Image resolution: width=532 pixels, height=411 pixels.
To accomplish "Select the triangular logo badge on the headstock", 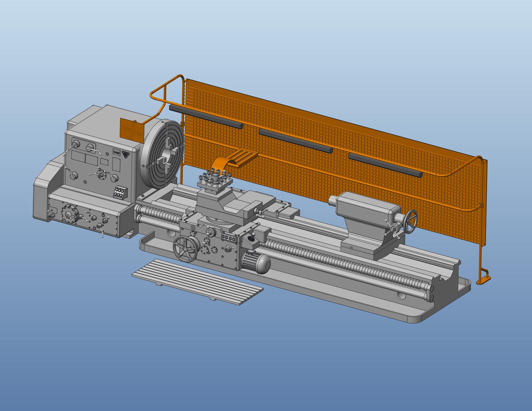I will point(126,154).
